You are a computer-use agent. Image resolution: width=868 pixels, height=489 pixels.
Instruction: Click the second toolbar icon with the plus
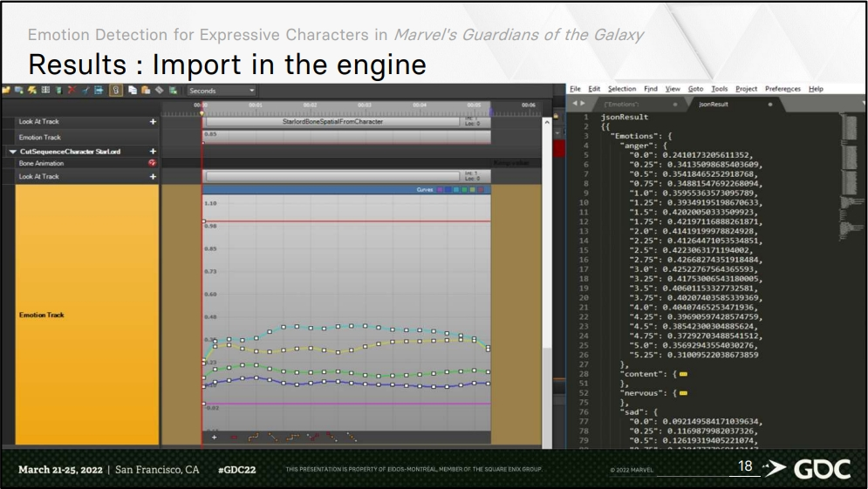click(19, 90)
